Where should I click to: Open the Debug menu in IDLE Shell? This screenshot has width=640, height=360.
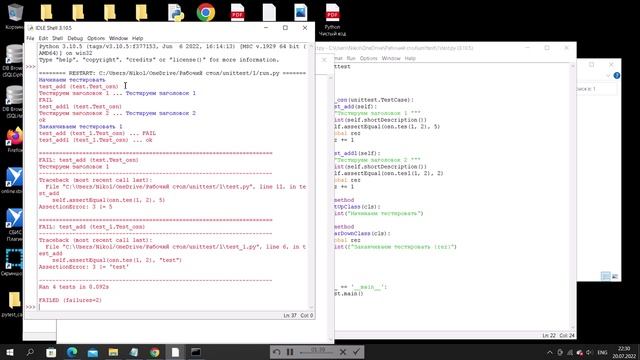point(75,38)
